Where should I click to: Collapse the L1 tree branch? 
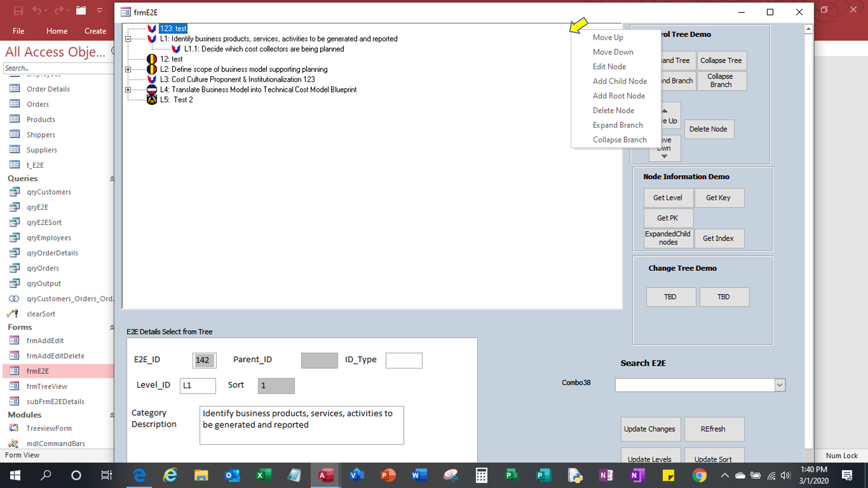click(x=128, y=39)
